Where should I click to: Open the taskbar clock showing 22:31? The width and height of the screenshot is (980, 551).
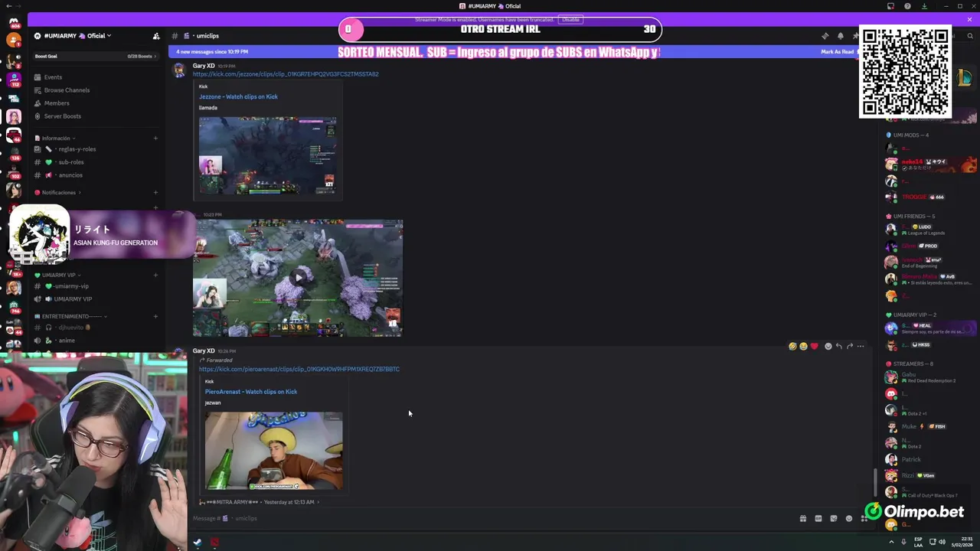pyautogui.click(x=962, y=543)
